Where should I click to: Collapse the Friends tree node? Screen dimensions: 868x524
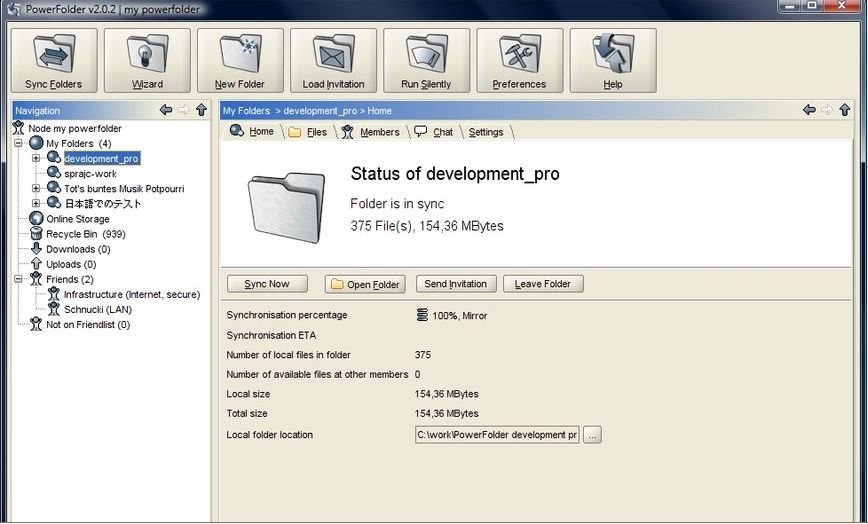click(x=18, y=279)
